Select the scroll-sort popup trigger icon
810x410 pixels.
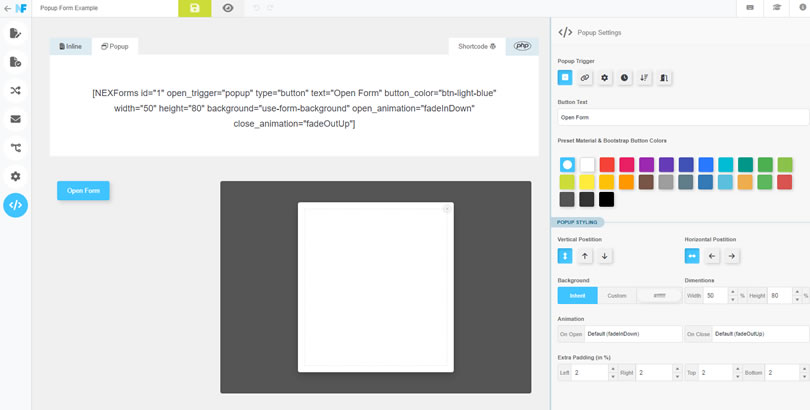pyautogui.click(x=644, y=77)
